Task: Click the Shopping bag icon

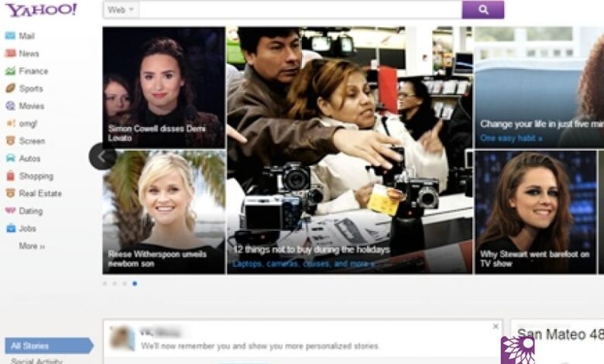Action: pyautogui.click(x=10, y=176)
